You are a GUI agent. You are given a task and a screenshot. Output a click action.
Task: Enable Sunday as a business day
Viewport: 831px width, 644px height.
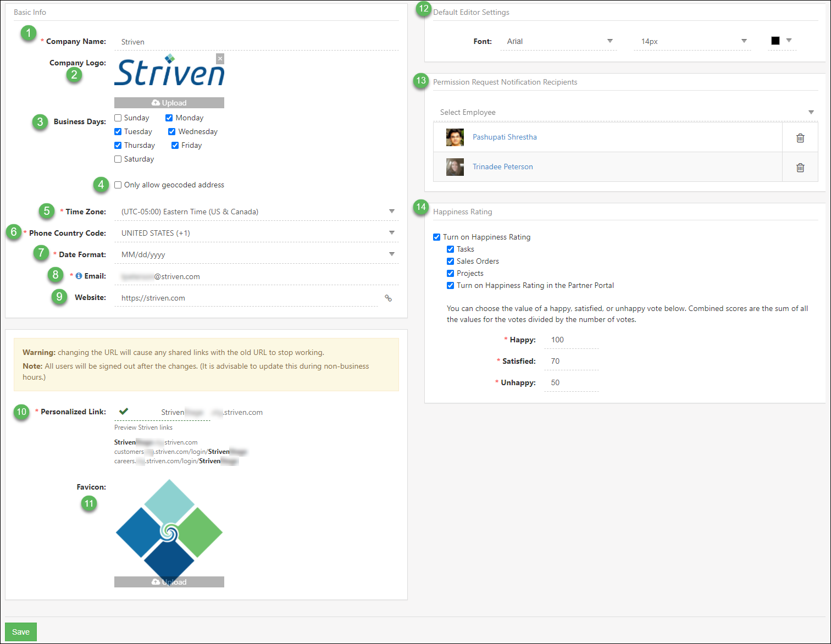[x=118, y=118]
